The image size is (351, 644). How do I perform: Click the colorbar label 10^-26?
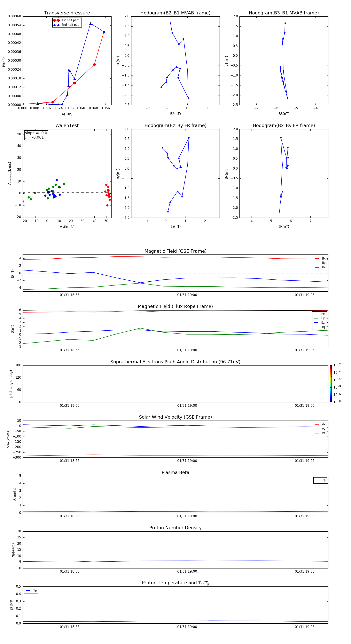pos(337,365)
